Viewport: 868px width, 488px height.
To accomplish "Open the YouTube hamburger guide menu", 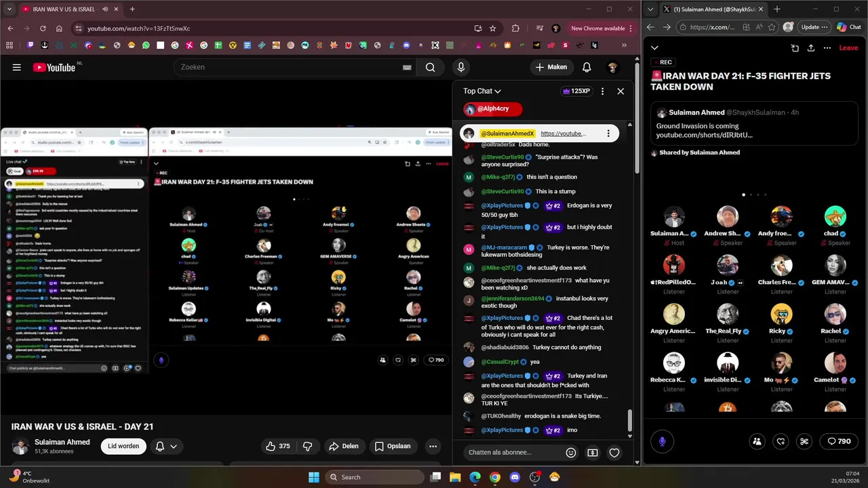I will point(17,67).
